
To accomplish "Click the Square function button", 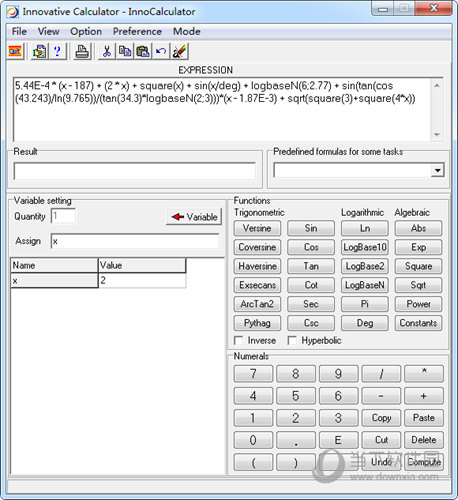I will coord(419,266).
